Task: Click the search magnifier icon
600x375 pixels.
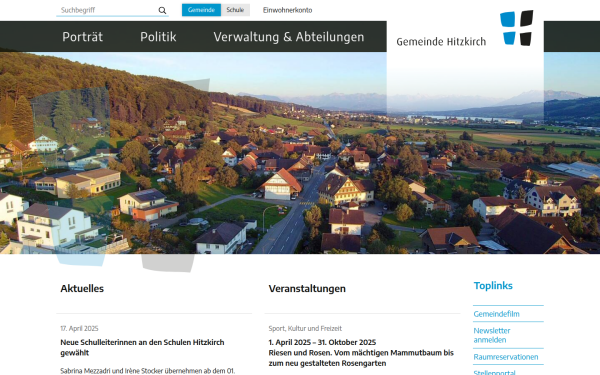Action: click(162, 10)
